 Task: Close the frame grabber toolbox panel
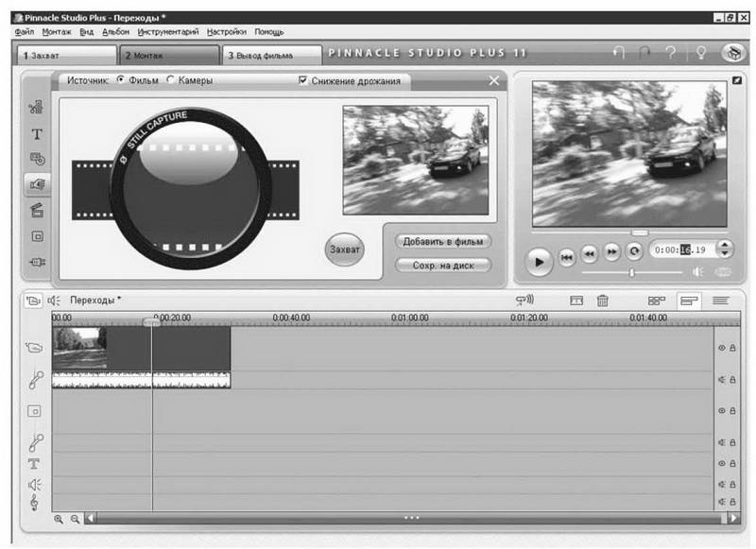coord(494,80)
